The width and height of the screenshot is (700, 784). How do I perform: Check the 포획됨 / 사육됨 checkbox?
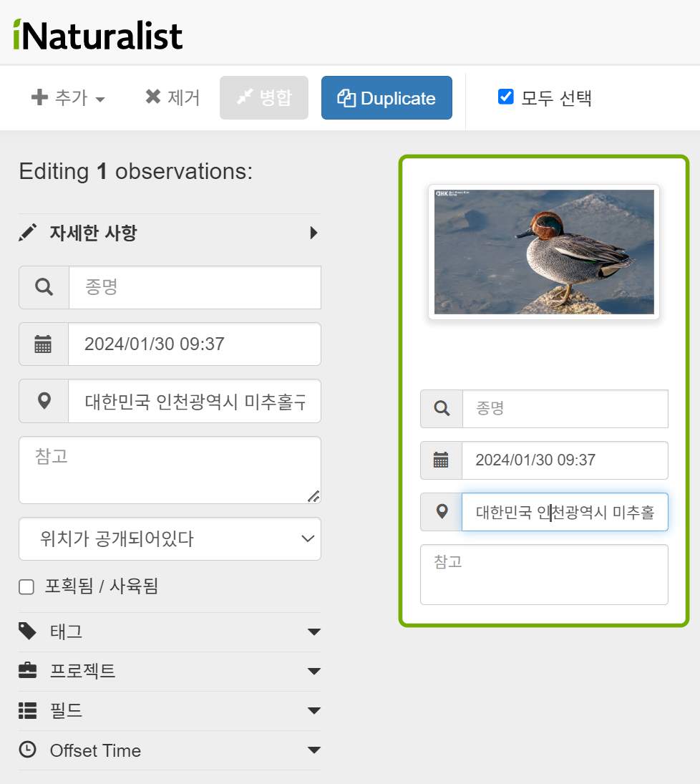pyautogui.click(x=26, y=586)
